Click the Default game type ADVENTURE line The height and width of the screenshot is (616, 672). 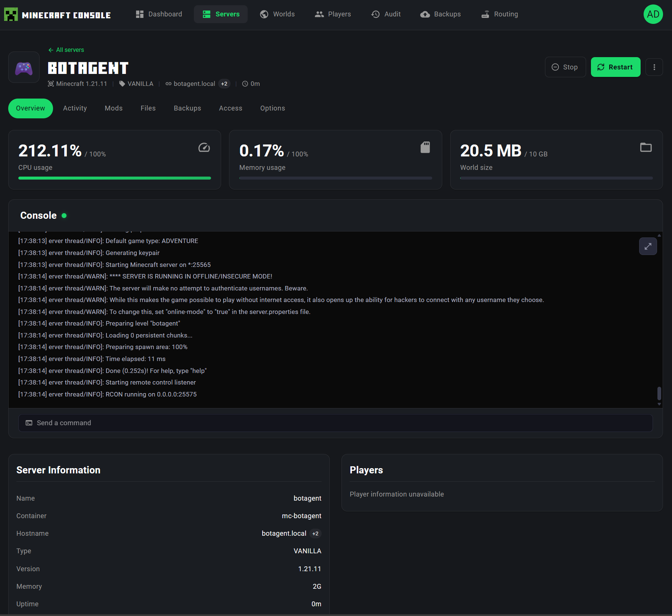(x=108, y=241)
